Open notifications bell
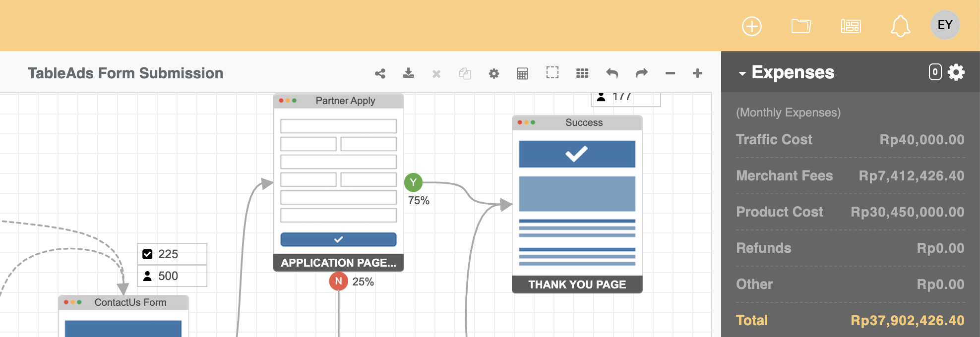Viewport: 980px width, 337px height. tap(900, 26)
